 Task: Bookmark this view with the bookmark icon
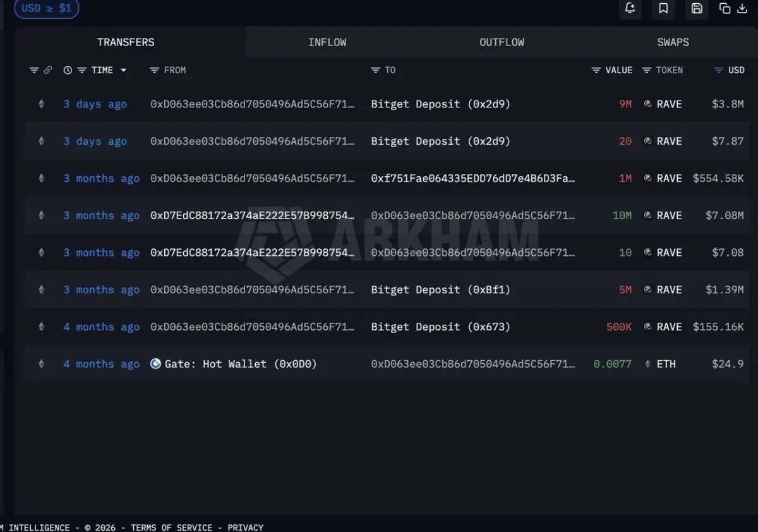pos(663,8)
